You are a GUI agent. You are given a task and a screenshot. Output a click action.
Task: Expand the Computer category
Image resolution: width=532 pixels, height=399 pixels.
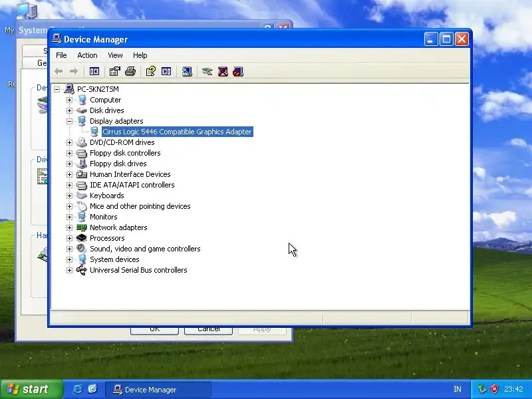[x=69, y=100]
